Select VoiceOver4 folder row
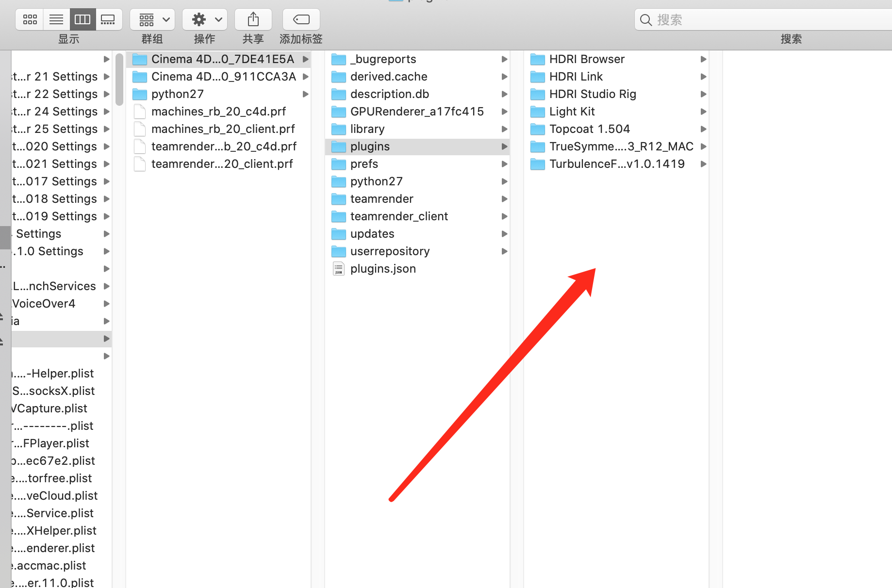This screenshot has height=588, width=892. tap(62, 304)
